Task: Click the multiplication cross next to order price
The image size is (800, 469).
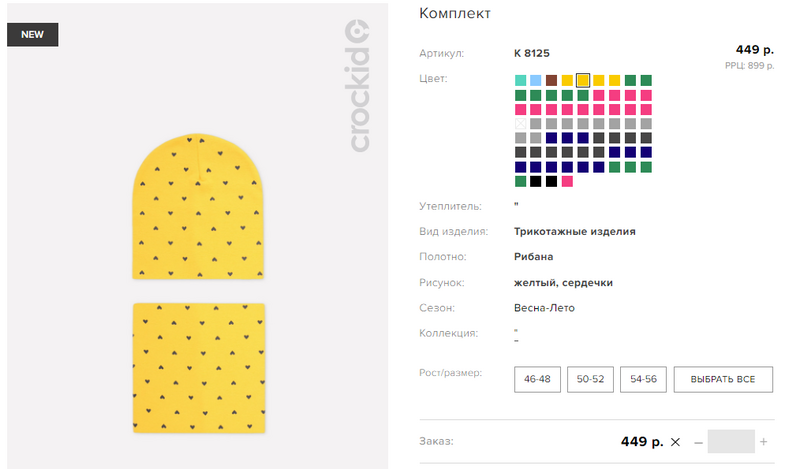Action: (x=675, y=442)
